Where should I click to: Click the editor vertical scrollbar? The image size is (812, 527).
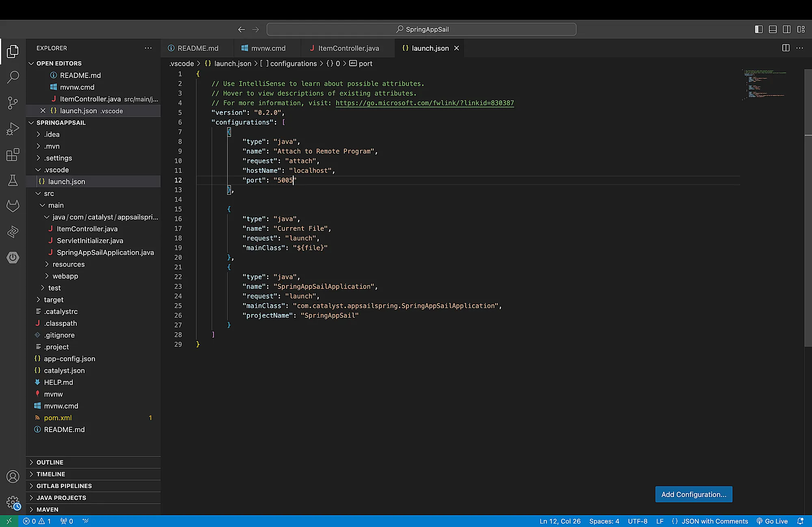click(x=808, y=208)
